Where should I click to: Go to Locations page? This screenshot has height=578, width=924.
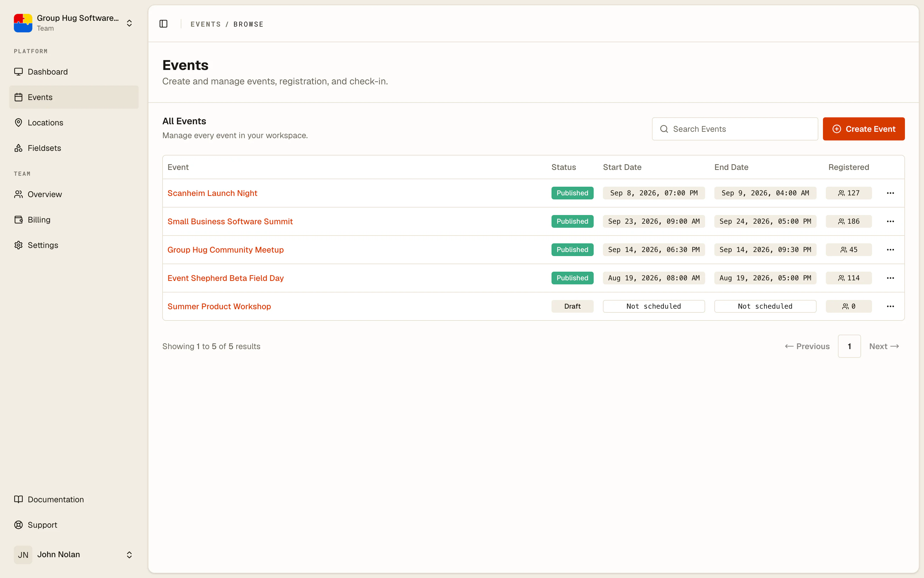[x=74, y=123]
